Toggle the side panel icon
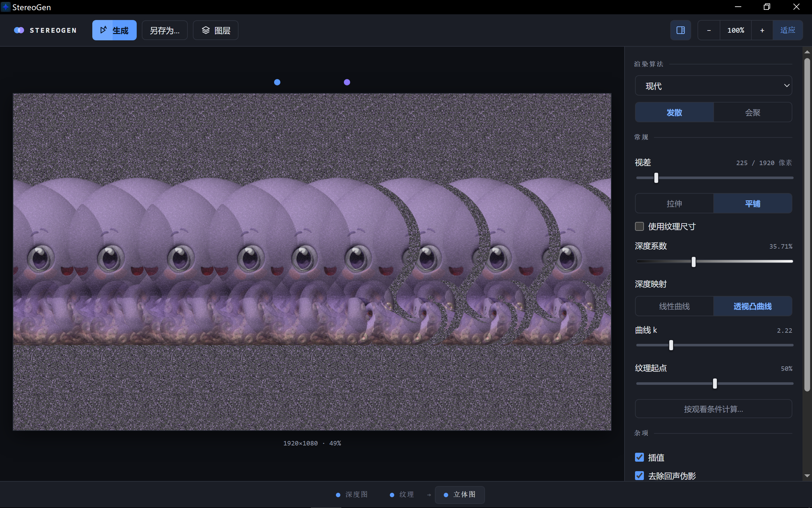Screen dimensions: 812x508 coord(680,30)
